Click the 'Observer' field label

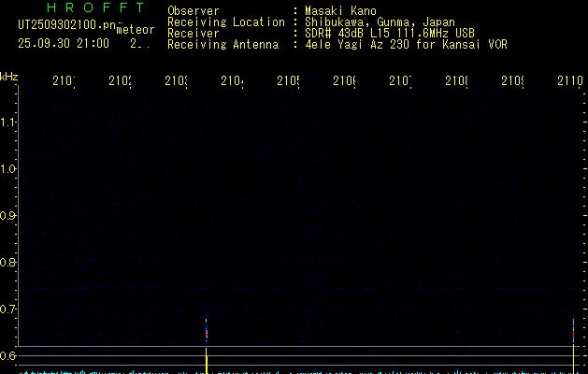pyautogui.click(x=193, y=11)
